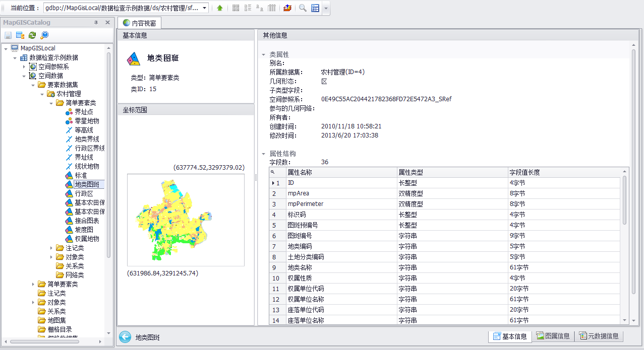The image size is (644, 350).
Task: Select the 界址线 line feature class
Action: pyautogui.click(x=79, y=157)
